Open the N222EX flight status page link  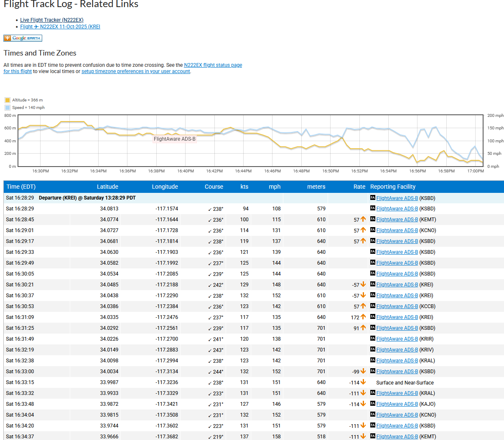coord(213,65)
